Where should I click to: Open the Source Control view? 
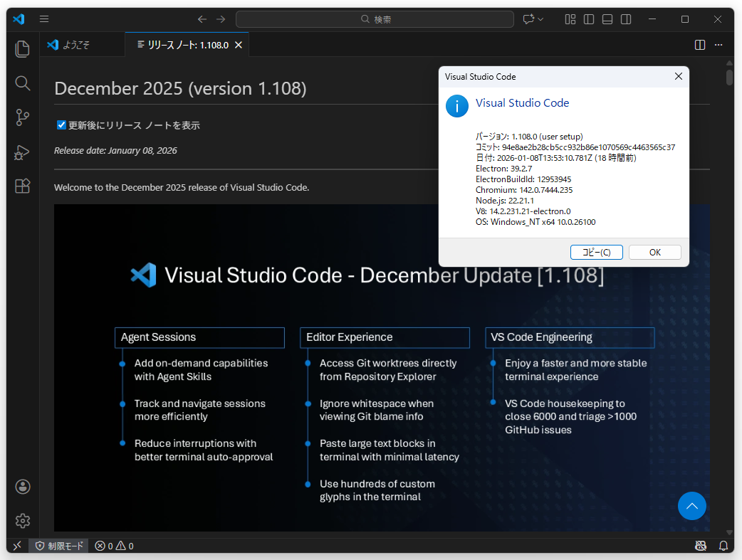[x=22, y=117]
